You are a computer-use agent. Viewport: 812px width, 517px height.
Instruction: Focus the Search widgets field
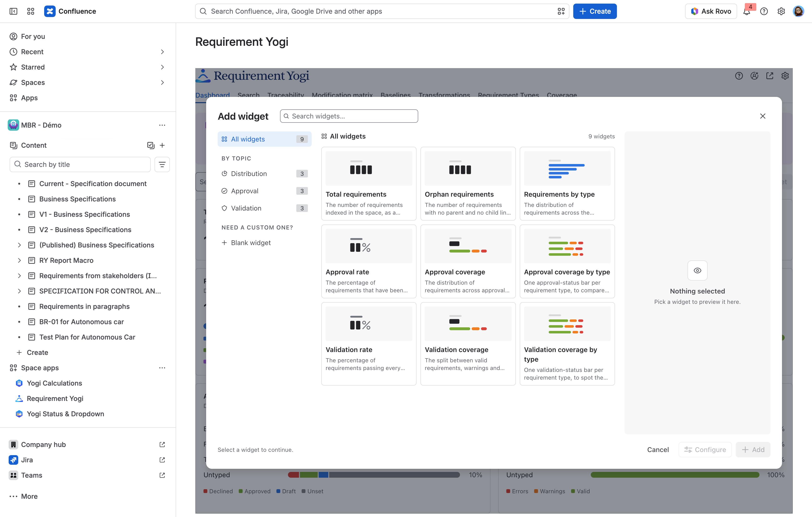click(349, 116)
